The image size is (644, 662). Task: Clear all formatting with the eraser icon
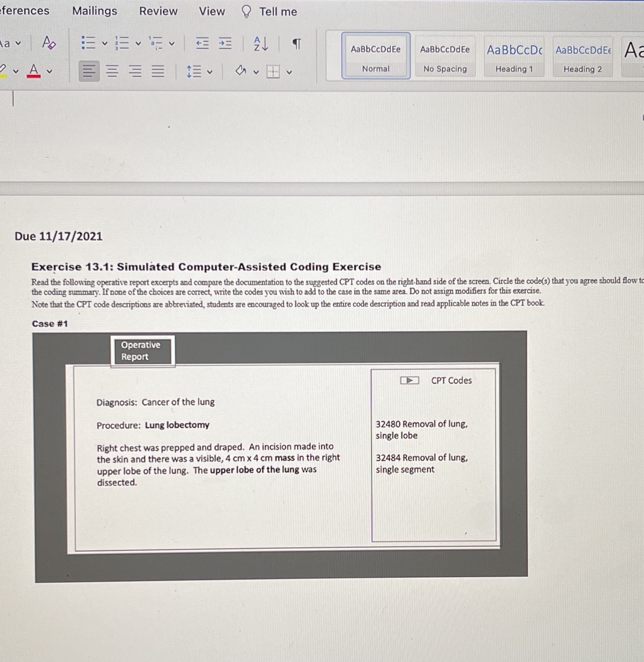(49, 43)
